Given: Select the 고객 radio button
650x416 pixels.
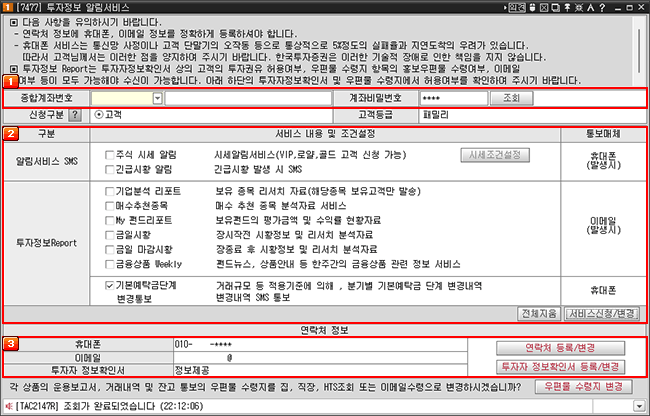Looking at the screenshot, I should [x=97, y=115].
